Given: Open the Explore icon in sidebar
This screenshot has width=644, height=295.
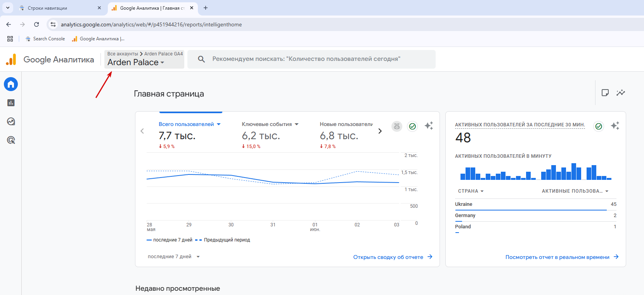Looking at the screenshot, I should coord(11,121).
